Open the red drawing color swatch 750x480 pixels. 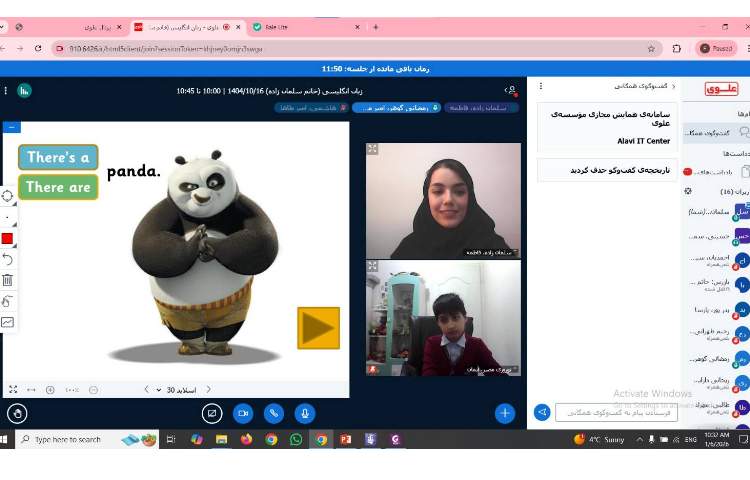(8, 239)
